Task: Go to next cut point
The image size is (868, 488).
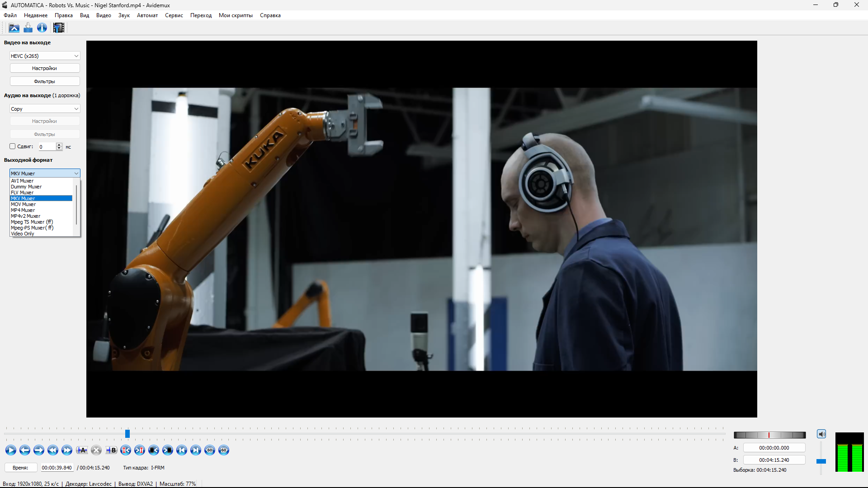Action: 140,450
